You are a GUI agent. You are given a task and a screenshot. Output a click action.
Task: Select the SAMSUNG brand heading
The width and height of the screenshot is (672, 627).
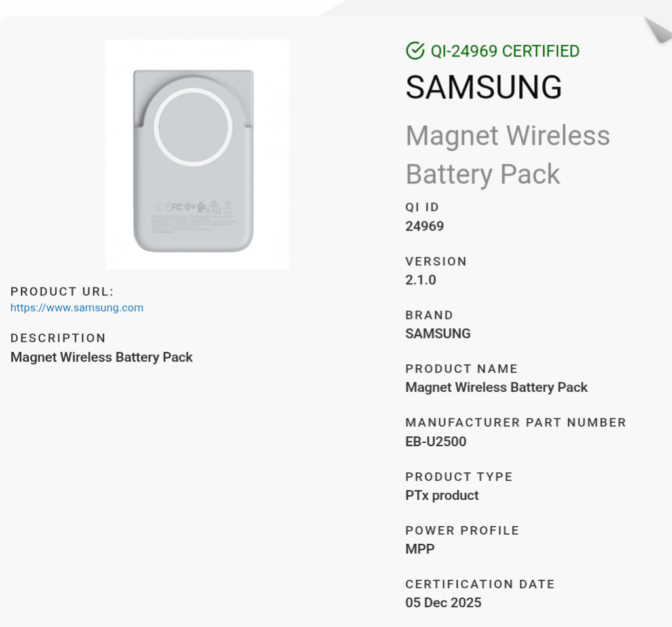click(483, 87)
